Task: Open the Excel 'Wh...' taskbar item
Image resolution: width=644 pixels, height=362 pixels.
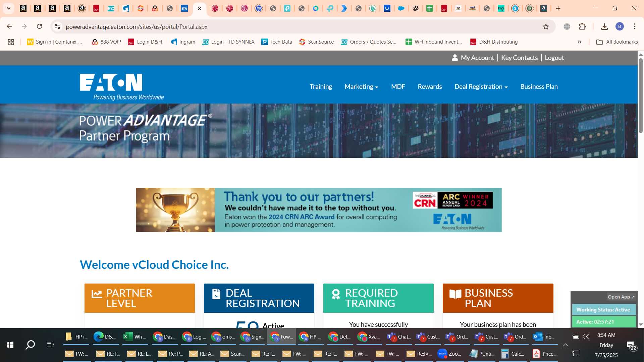Action: (x=135, y=337)
